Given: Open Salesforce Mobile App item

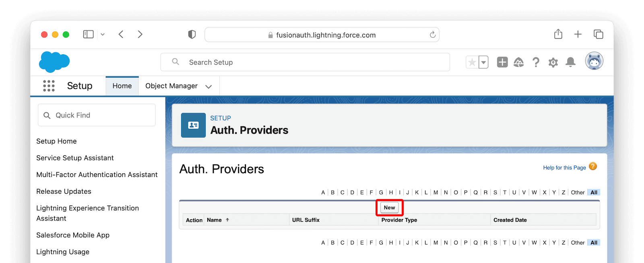Looking at the screenshot, I should point(73,235).
